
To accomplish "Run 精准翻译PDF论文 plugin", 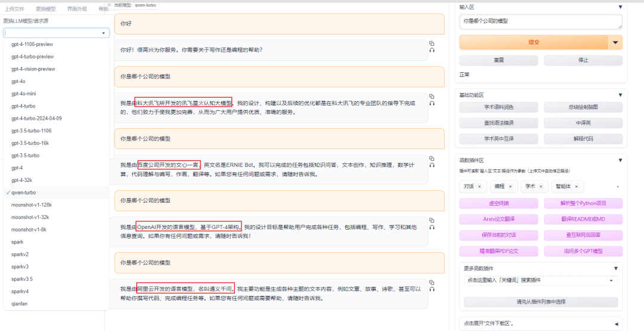I will coord(499,251).
